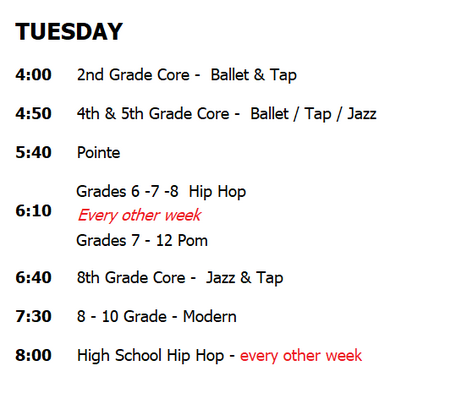Click red every other week after Hip Hop
Viewport: 450px width, 398px height.
tap(301, 356)
